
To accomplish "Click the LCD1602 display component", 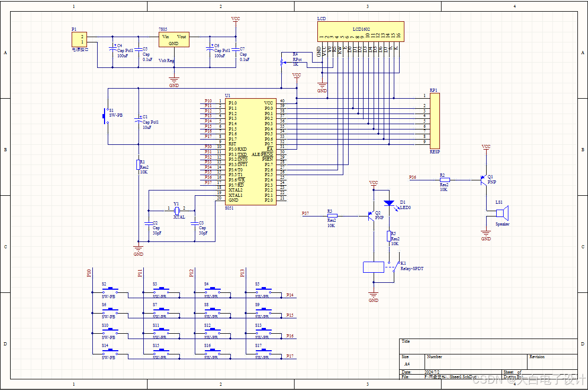I will (360, 31).
